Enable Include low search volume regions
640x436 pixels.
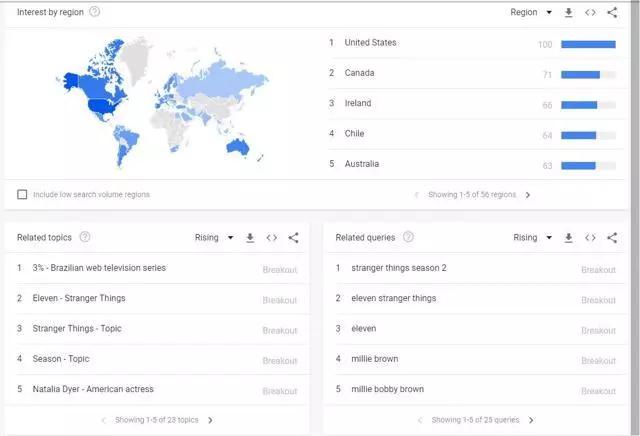click(22, 194)
